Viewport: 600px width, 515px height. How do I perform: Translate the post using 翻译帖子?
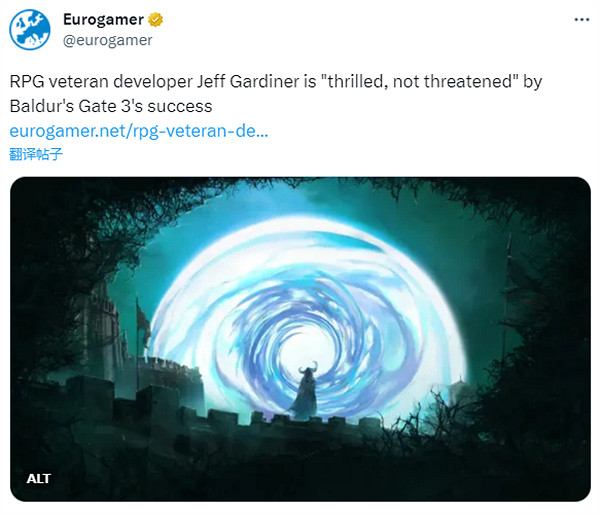pos(36,154)
